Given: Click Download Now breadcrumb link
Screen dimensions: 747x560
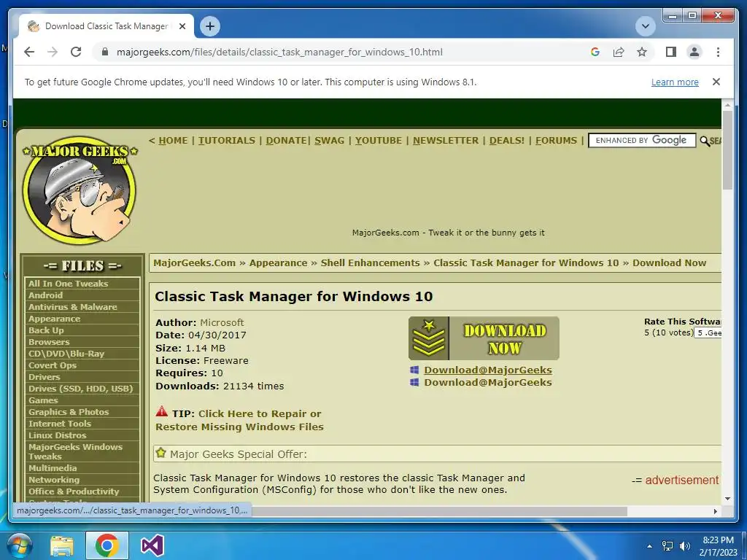Looking at the screenshot, I should pos(670,262).
